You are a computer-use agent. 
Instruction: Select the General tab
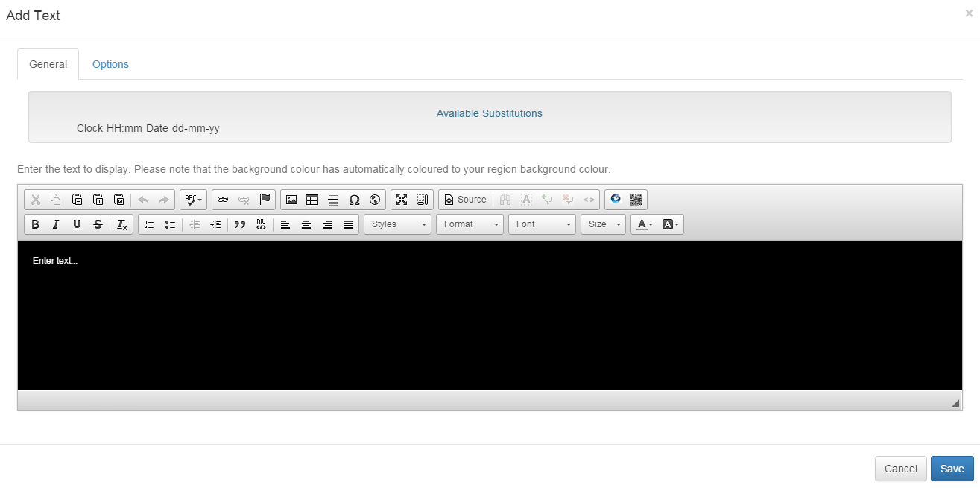(x=48, y=64)
